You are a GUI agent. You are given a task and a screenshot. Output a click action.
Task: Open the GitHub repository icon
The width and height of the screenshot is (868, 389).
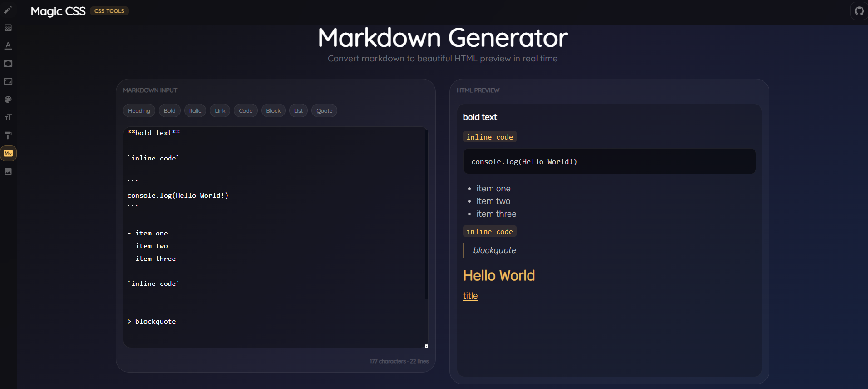point(859,11)
